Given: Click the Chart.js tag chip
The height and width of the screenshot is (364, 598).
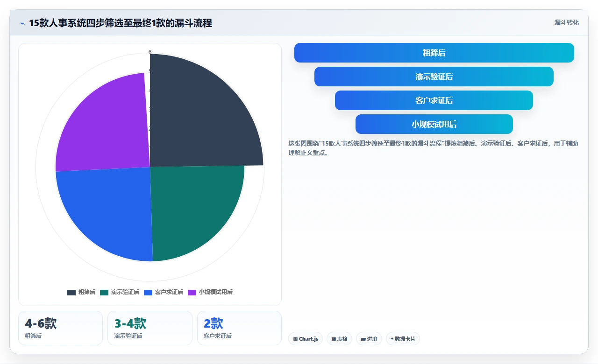Looking at the screenshot, I should click(x=306, y=339).
